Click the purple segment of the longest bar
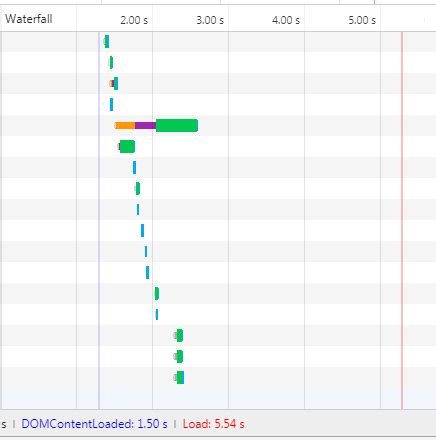The image size is (436, 440). [x=145, y=126]
